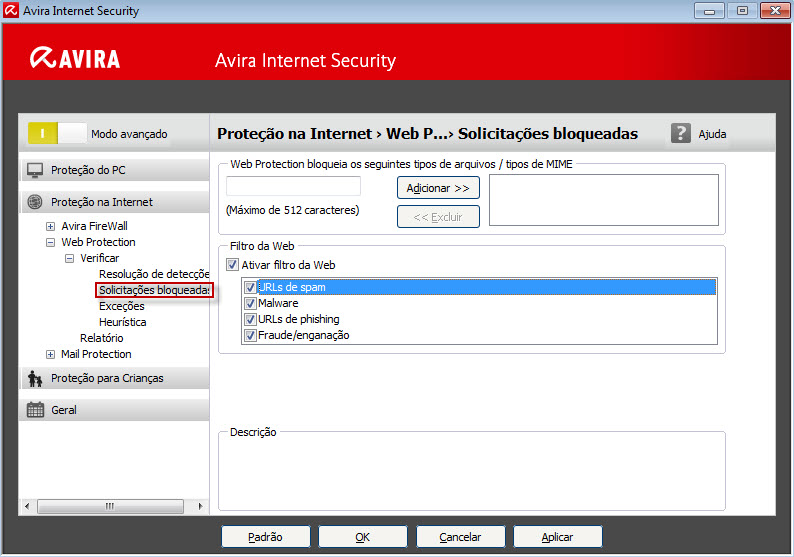Select Exceções in the tree
This screenshot has width=794, height=557.
[122, 306]
